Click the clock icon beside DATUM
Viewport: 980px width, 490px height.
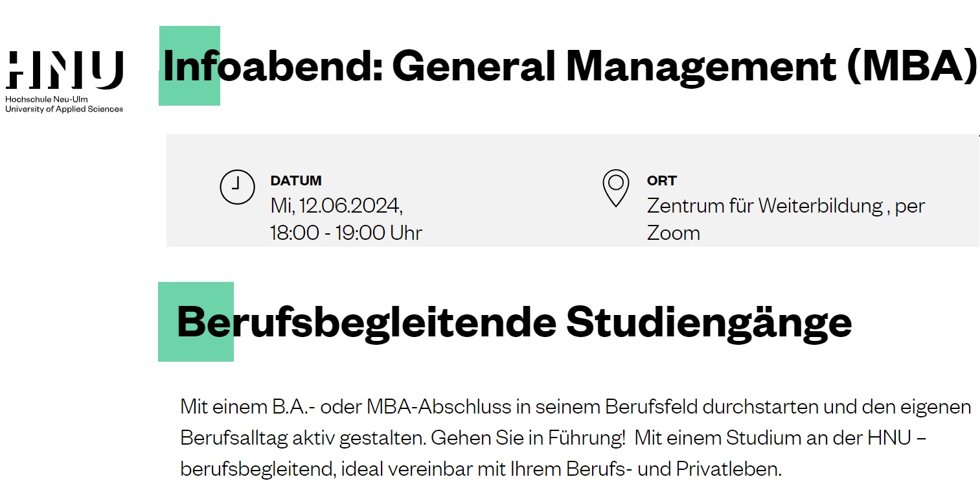tap(238, 187)
